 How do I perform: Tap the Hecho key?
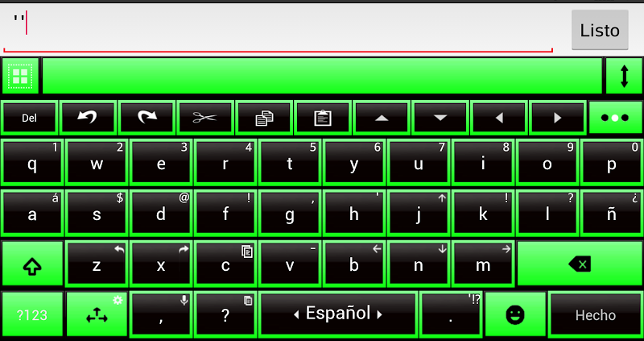pyautogui.click(x=595, y=314)
